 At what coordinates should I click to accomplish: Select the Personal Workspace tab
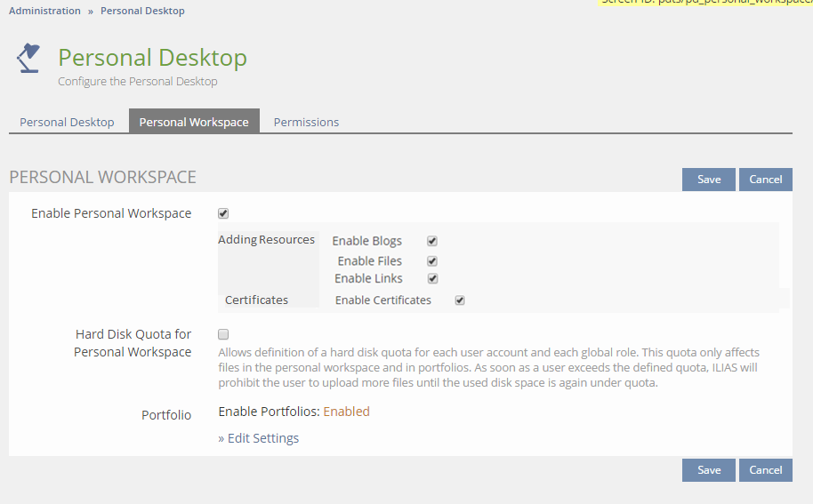[x=194, y=122]
